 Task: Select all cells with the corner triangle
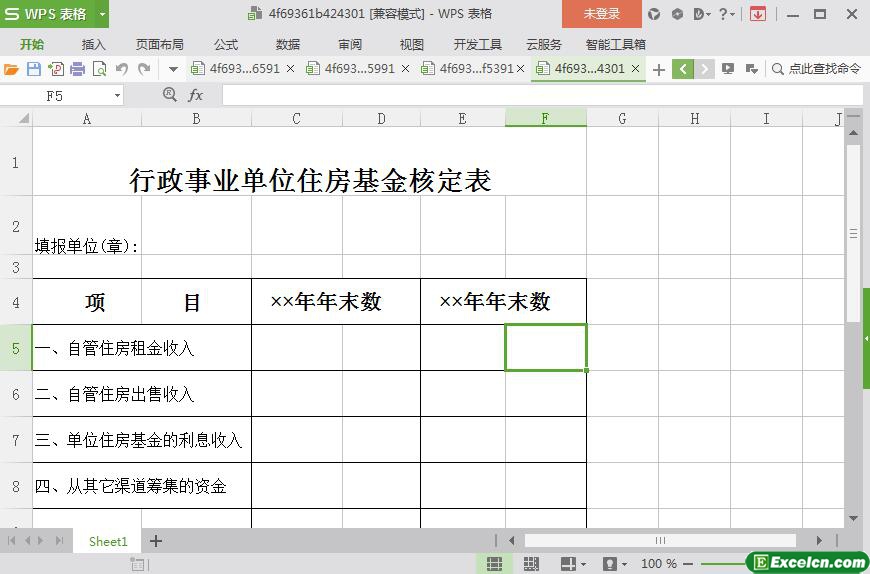tap(23, 118)
